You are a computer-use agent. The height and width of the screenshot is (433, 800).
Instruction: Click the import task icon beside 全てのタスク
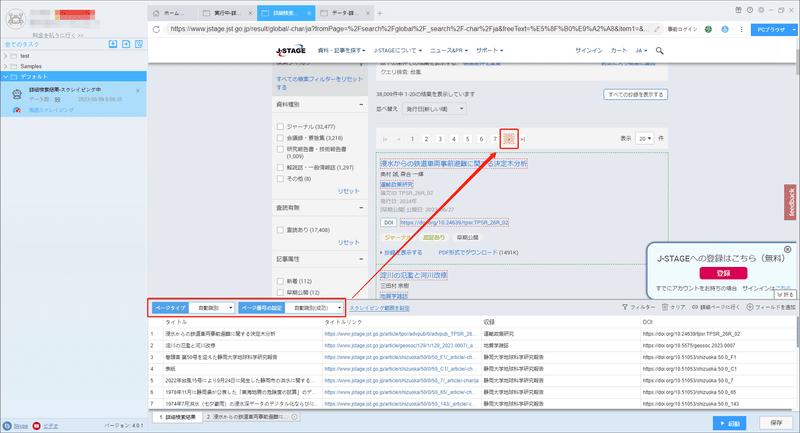pyautogui.click(x=113, y=44)
